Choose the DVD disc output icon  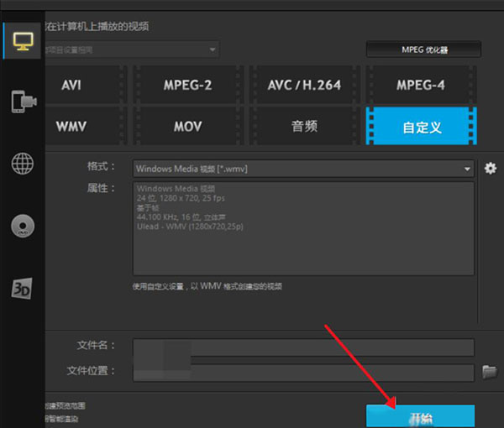point(23,226)
